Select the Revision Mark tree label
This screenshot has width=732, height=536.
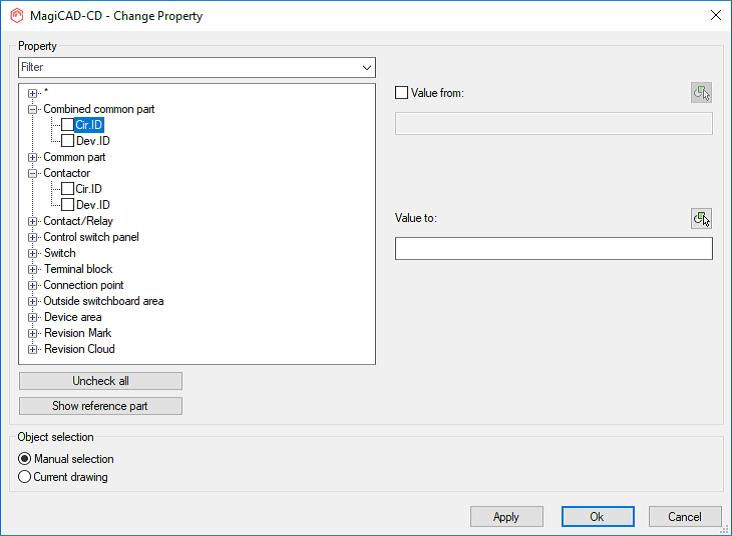[77, 333]
